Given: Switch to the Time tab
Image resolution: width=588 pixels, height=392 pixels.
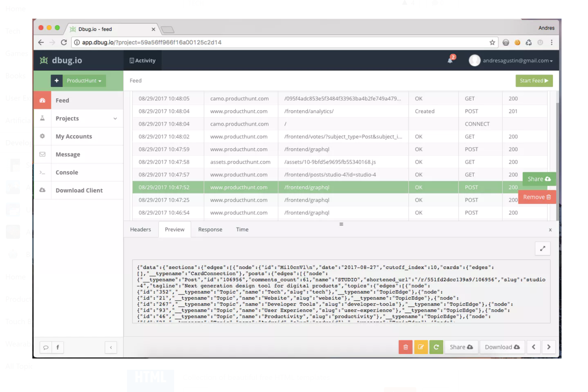Looking at the screenshot, I should coord(242,229).
